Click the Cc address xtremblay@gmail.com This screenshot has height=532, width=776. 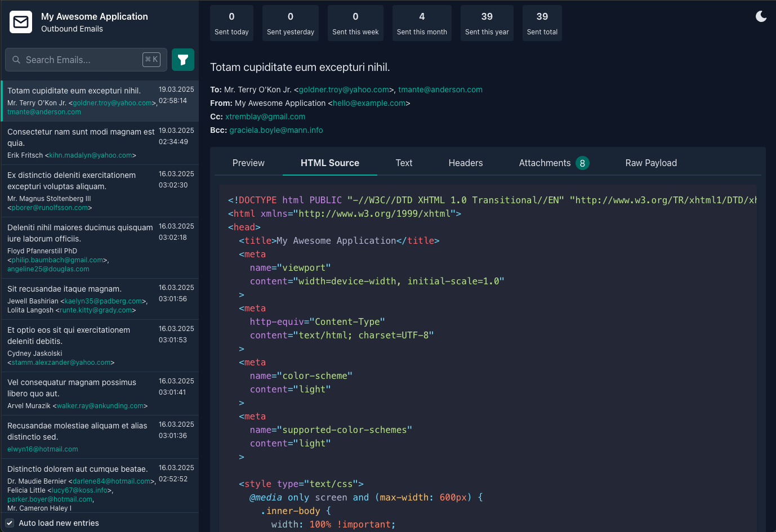click(x=265, y=117)
